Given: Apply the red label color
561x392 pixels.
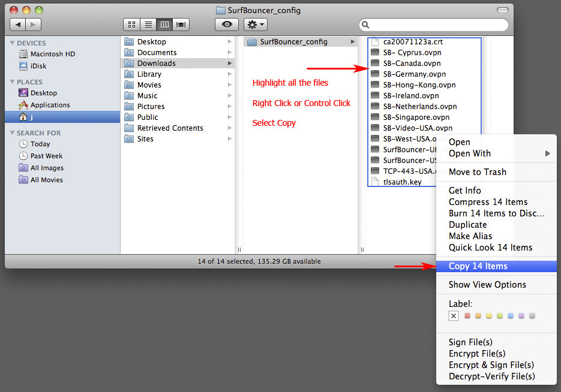Looking at the screenshot, I should point(467,315).
